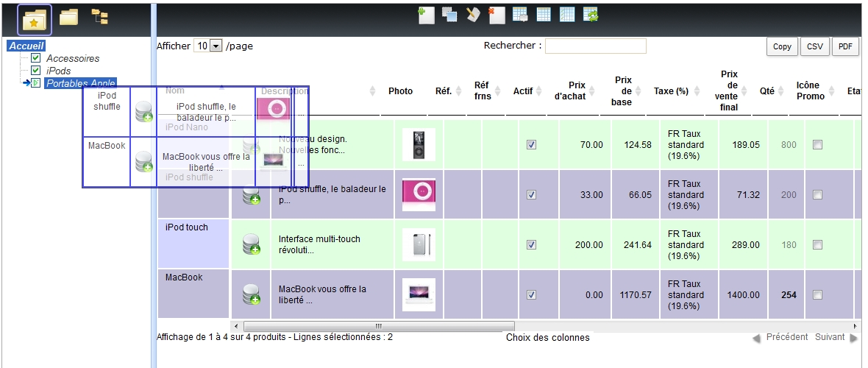868x368 pixels.
Task: Click database add icon in iPod touch row
Action: coord(252,244)
